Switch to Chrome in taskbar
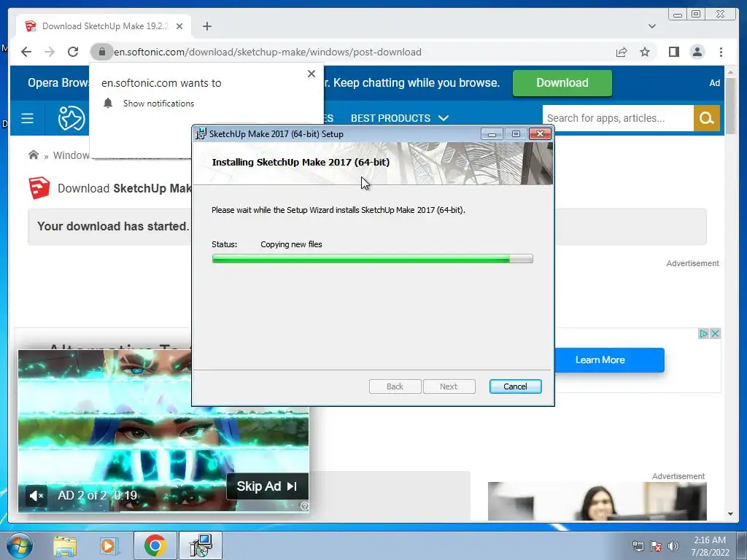The height and width of the screenshot is (560, 747). [x=155, y=545]
